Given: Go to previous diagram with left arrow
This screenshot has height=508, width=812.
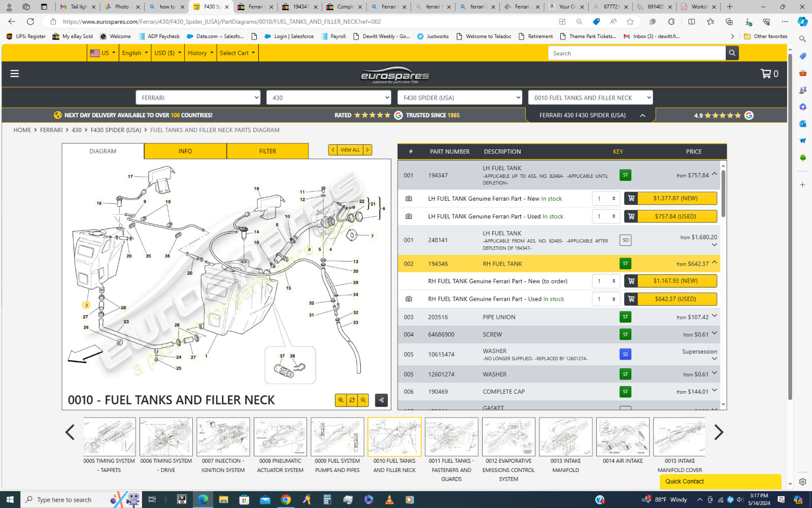Looking at the screenshot, I should point(70,432).
